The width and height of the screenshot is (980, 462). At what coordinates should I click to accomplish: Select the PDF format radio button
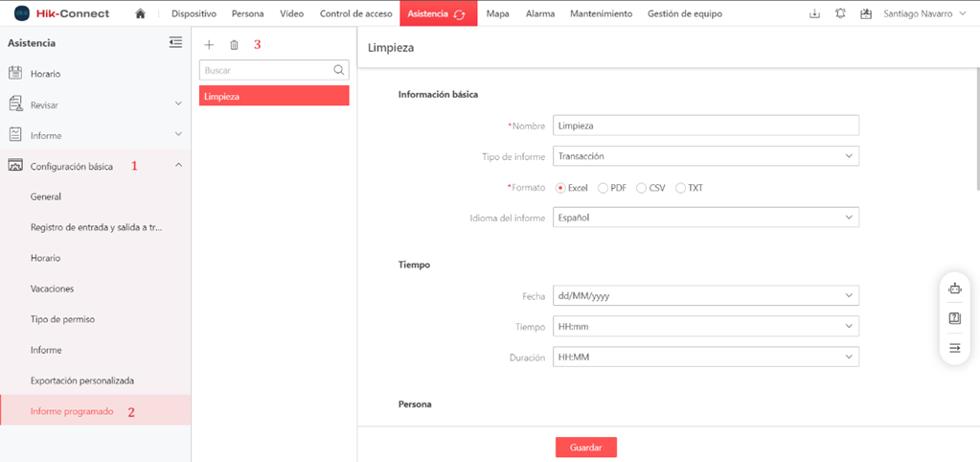(x=603, y=188)
